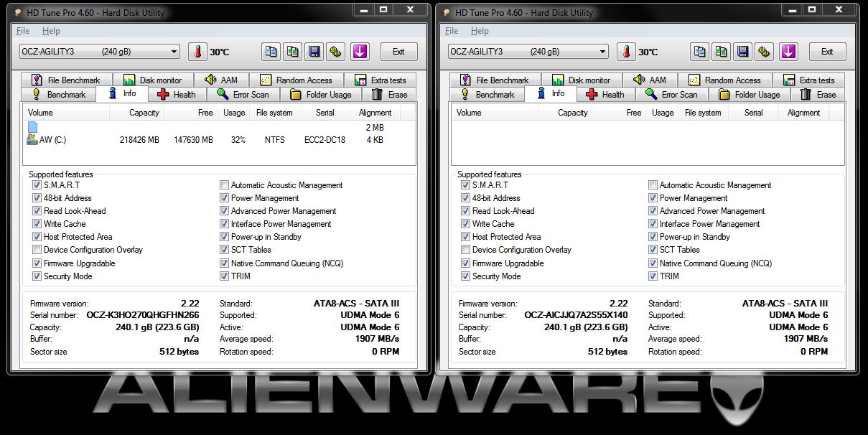Toggle Security Mode checkbox in right window

(x=465, y=276)
